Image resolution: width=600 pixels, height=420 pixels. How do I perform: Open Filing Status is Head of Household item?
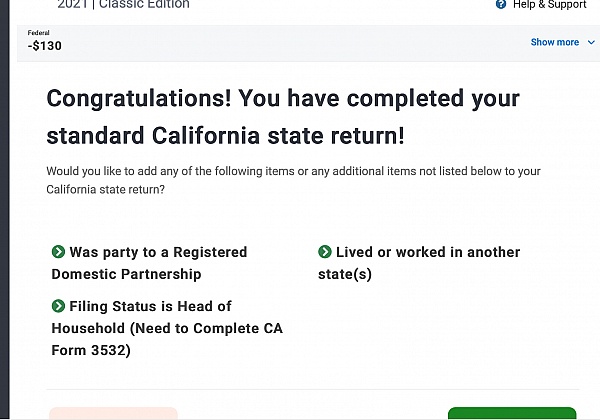(167, 328)
